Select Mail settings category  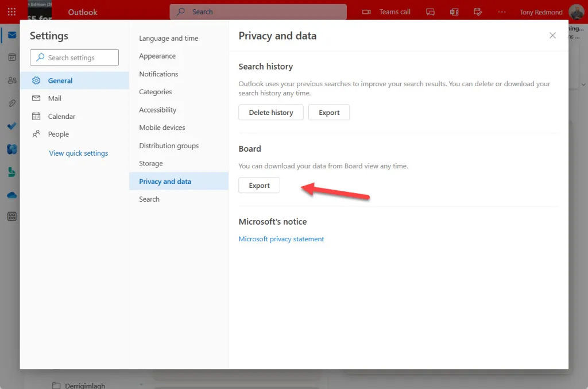[74, 98]
